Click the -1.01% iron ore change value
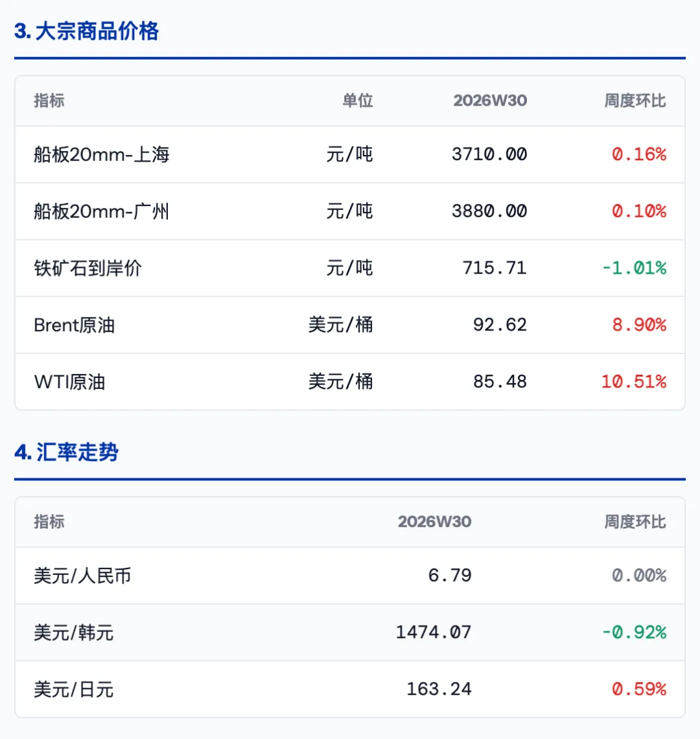Viewport: 700px width, 739px height. click(x=634, y=268)
